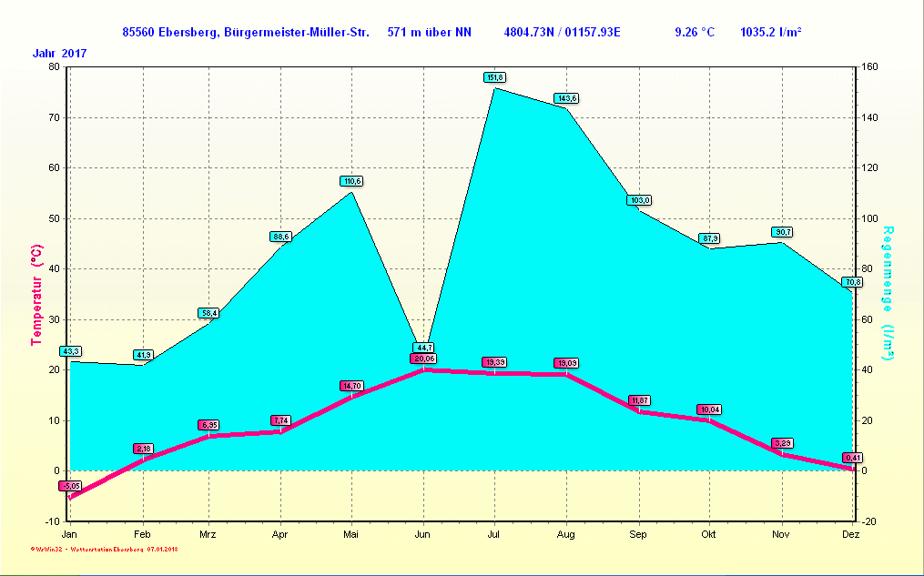Click the July rainfall label 151,8
Viewport: 924px width, 576px height.
click(495, 77)
